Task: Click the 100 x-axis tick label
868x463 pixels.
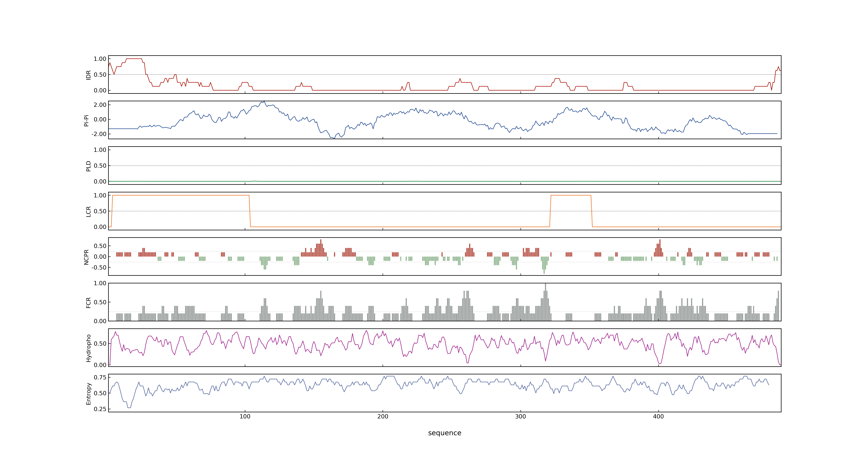Action: click(245, 416)
